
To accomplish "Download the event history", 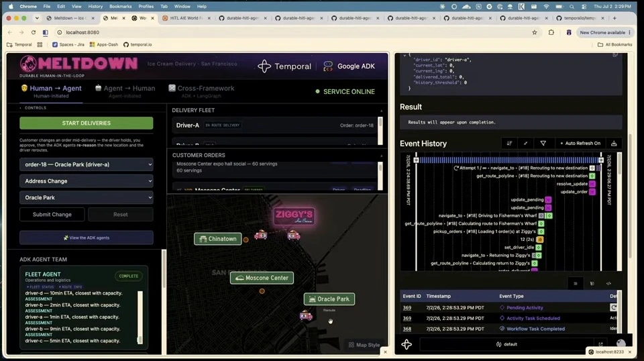I will pyautogui.click(x=614, y=144).
